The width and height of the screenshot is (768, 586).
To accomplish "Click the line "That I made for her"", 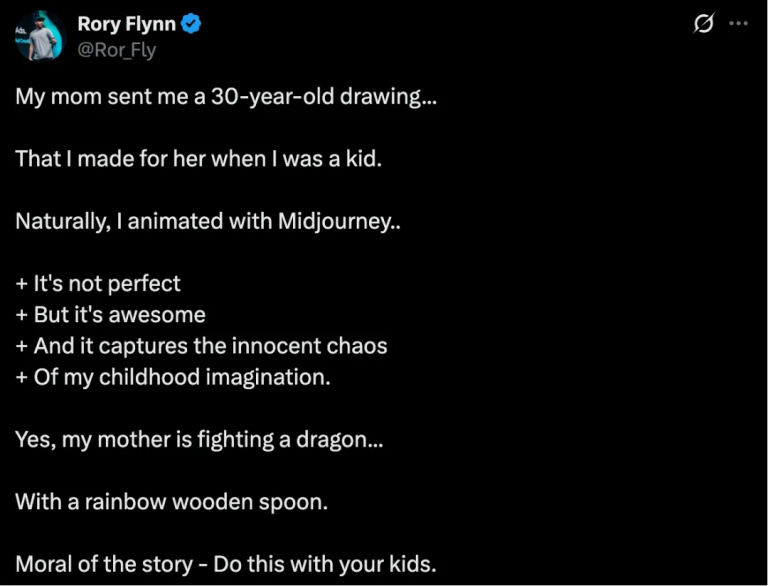I will (199, 158).
